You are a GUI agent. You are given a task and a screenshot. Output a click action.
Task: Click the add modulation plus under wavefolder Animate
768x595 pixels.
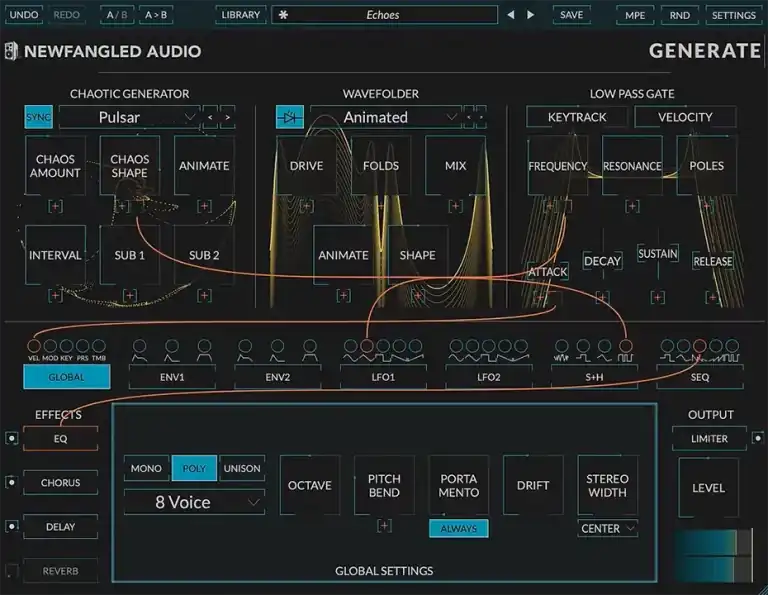click(343, 295)
